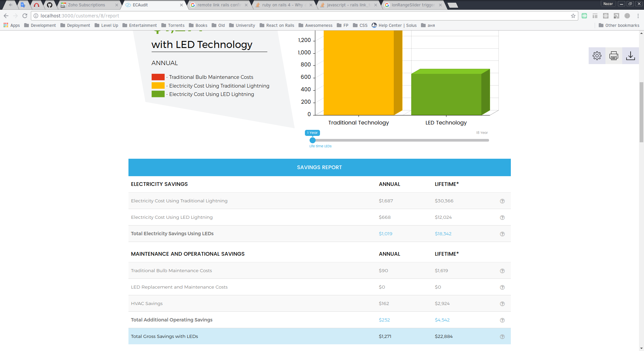Open the CSS bookmarks folder
The image size is (644, 351).
[x=360, y=26]
